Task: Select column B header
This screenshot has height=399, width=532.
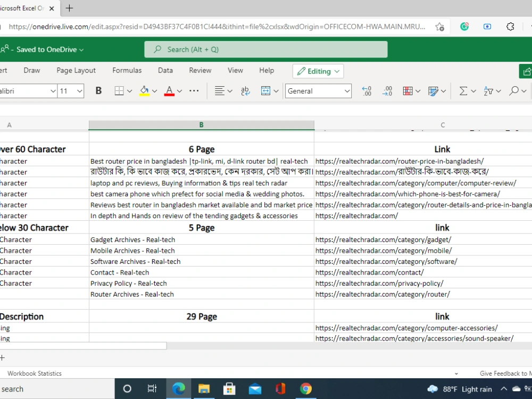Action: click(x=202, y=125)
